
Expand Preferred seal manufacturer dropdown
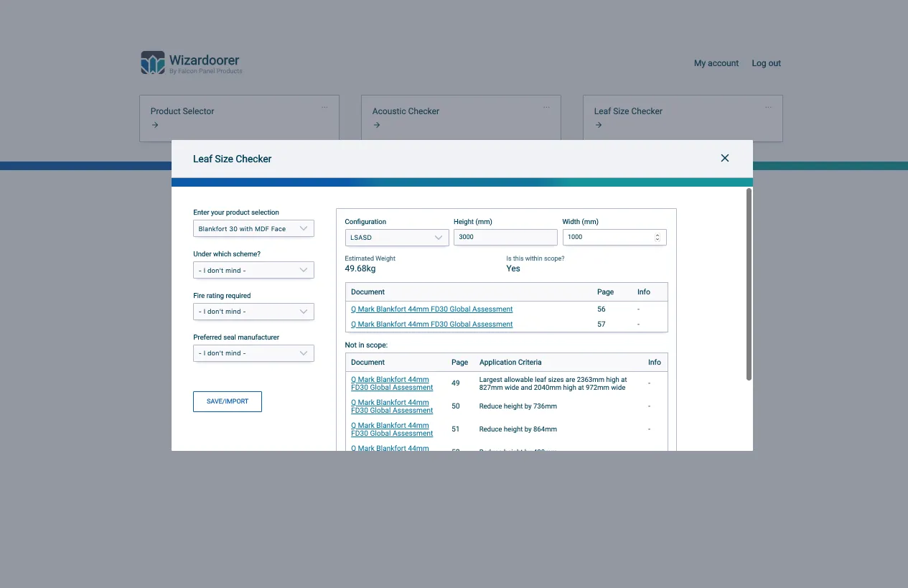[253, 353]
